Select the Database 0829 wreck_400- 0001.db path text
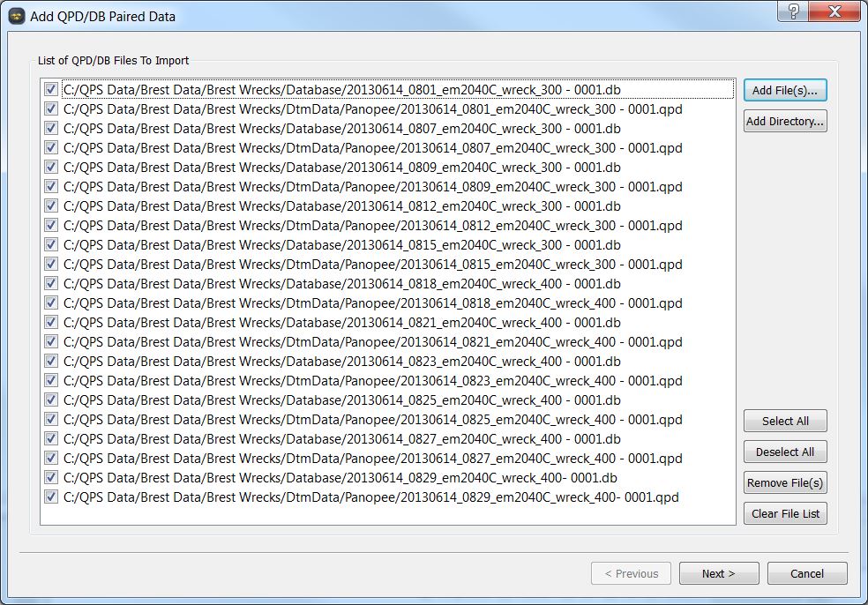868x605 pixels. (x=340, y=478)
